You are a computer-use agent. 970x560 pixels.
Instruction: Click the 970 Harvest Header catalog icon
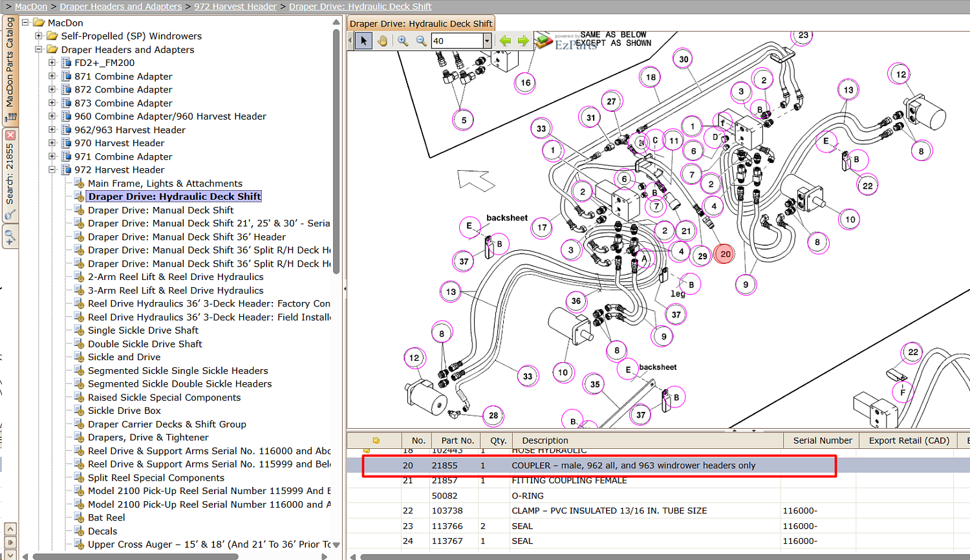(66, 143)
